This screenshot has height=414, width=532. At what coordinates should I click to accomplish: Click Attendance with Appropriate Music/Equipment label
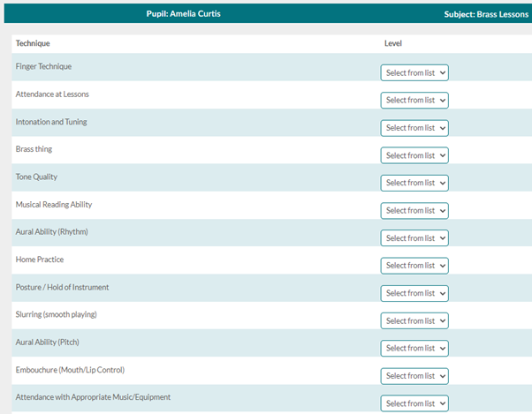93,397
